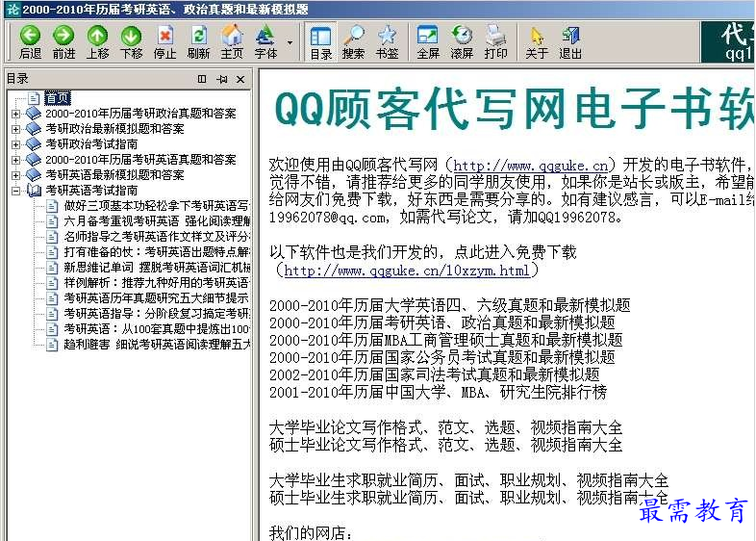
Task: Open 考研英语历年真题研究五大细节提示 page
Action: 157,298
